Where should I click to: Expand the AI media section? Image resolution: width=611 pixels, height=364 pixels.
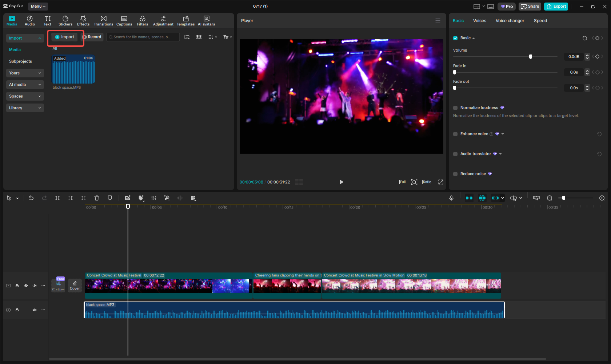tap(25, 85)
